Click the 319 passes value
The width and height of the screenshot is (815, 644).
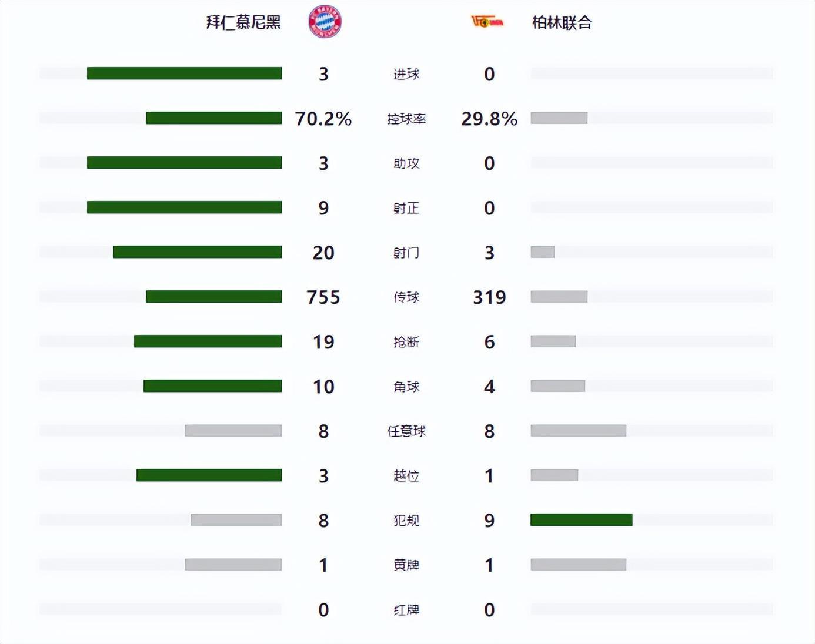(x=489, y=297)
